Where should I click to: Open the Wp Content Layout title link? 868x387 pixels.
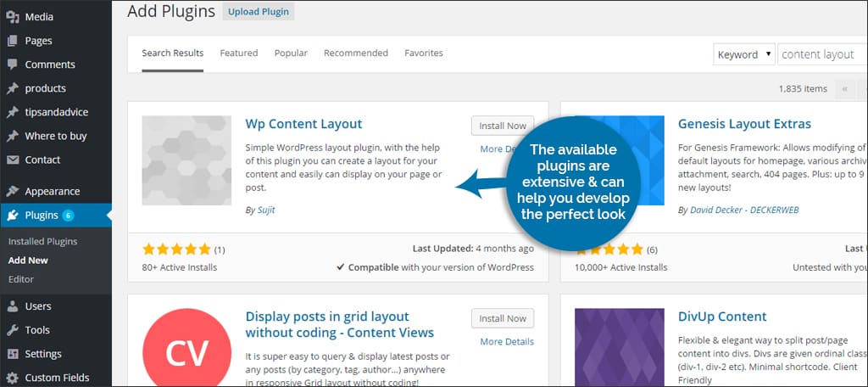[x=303, y=124]
